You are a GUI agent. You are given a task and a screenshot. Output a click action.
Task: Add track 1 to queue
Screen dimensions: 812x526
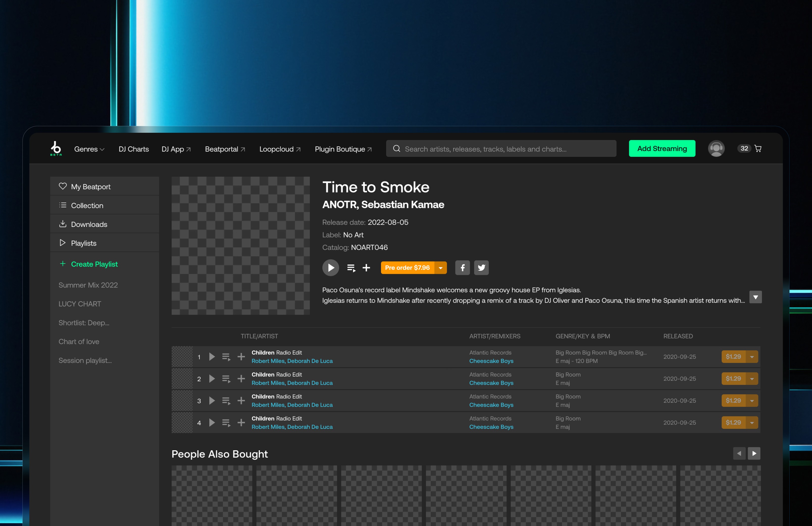(226, 357)
